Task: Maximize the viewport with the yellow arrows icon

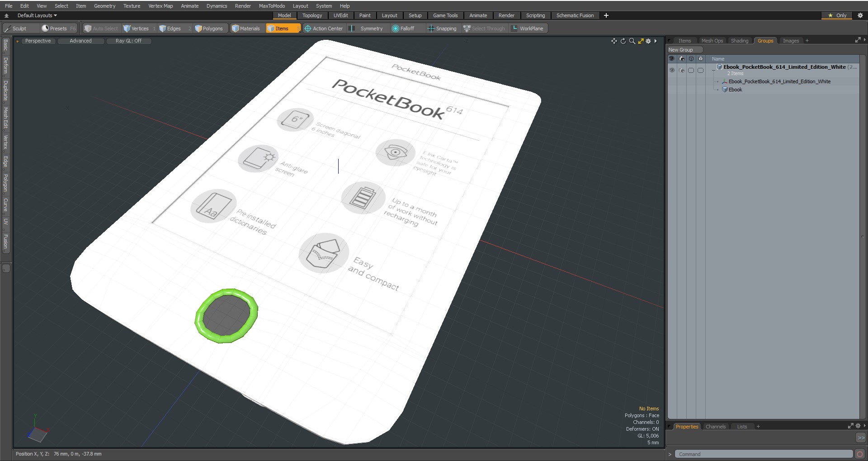Action: click(641, 41)
